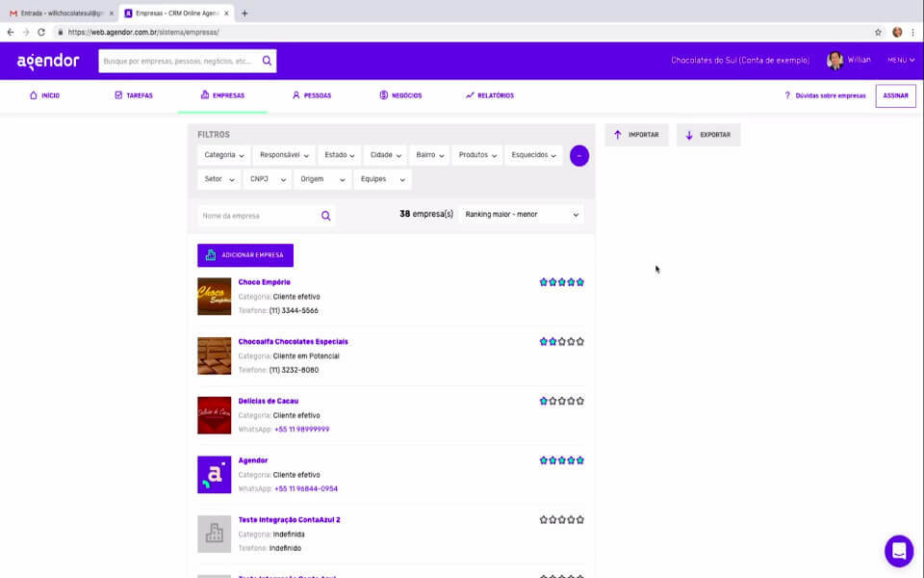Reload the page using browser refresh
The width and height of the screenshot is (924, 578).
(41, 33)
